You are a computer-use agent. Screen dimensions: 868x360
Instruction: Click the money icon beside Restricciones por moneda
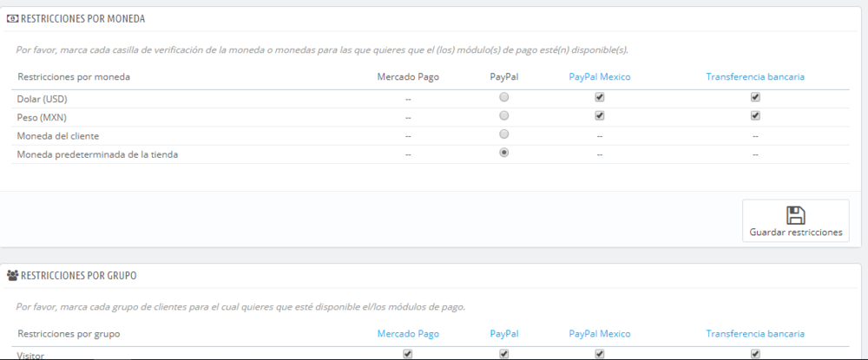point(11,19)
